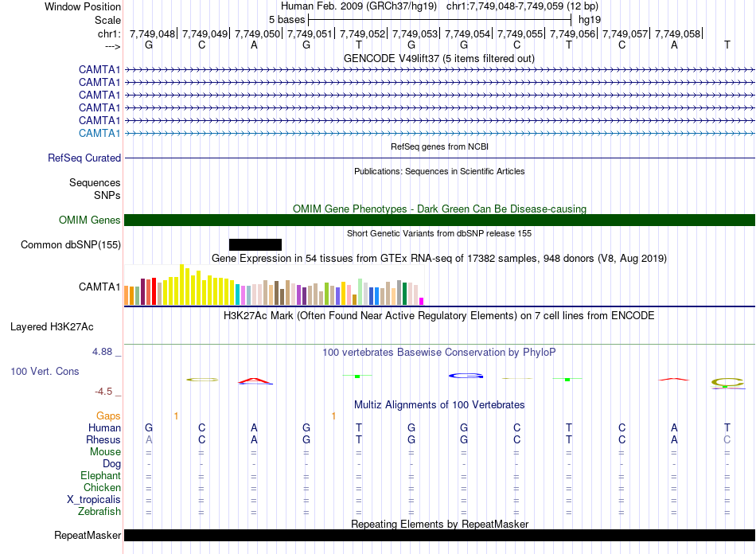The height and width of the screenshot is (554, 756).
Task: Click the Rhesus species row label
Action: pos(103,440)
